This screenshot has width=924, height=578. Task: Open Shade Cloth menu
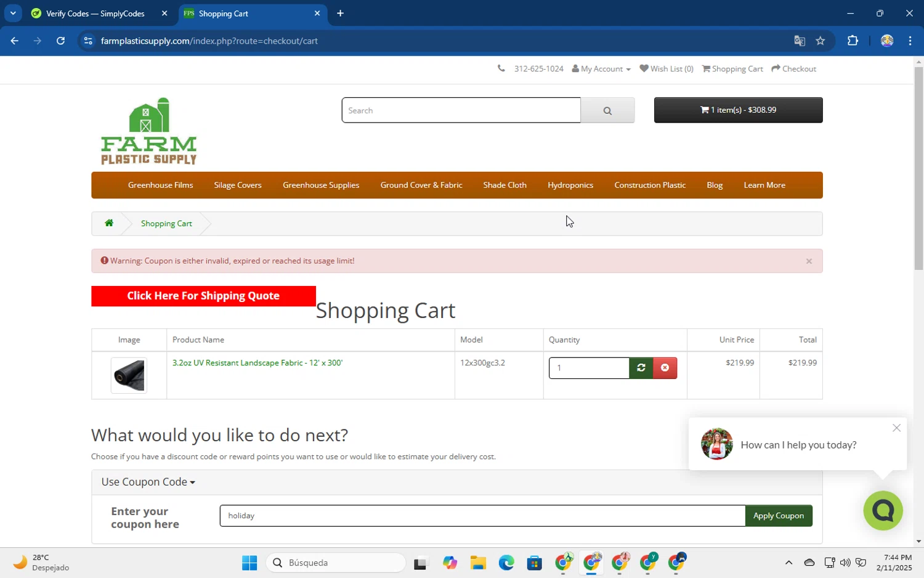(505, 185)
